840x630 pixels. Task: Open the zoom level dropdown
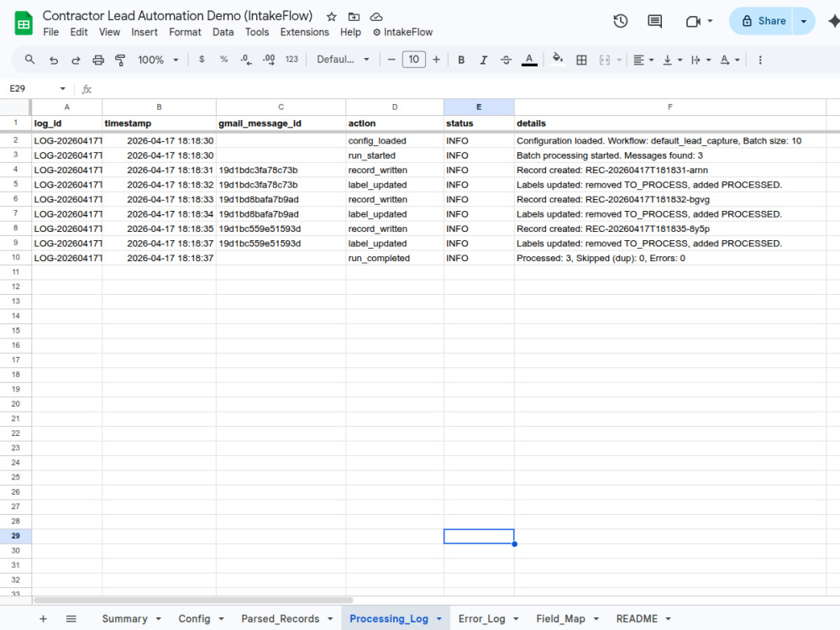pos(158,60)
